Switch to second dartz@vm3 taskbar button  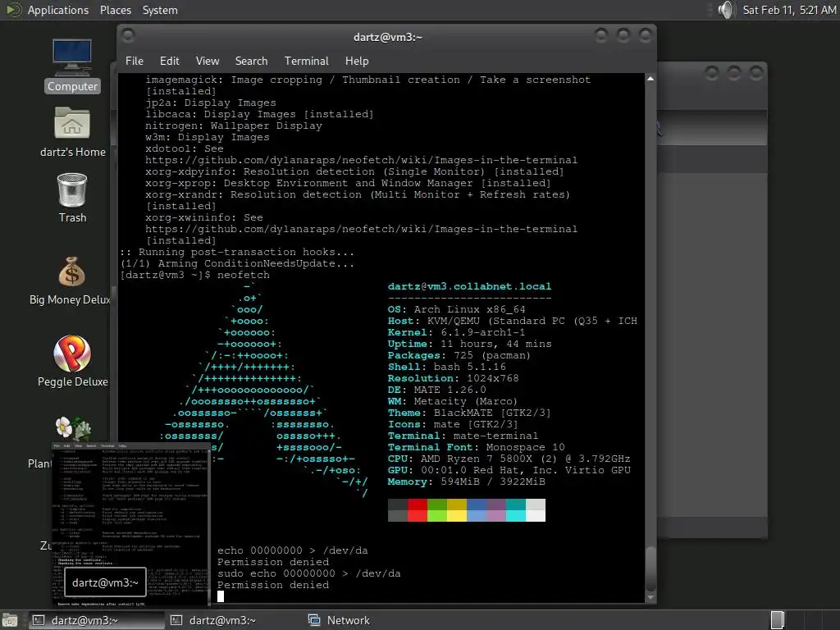click(233, 620)
